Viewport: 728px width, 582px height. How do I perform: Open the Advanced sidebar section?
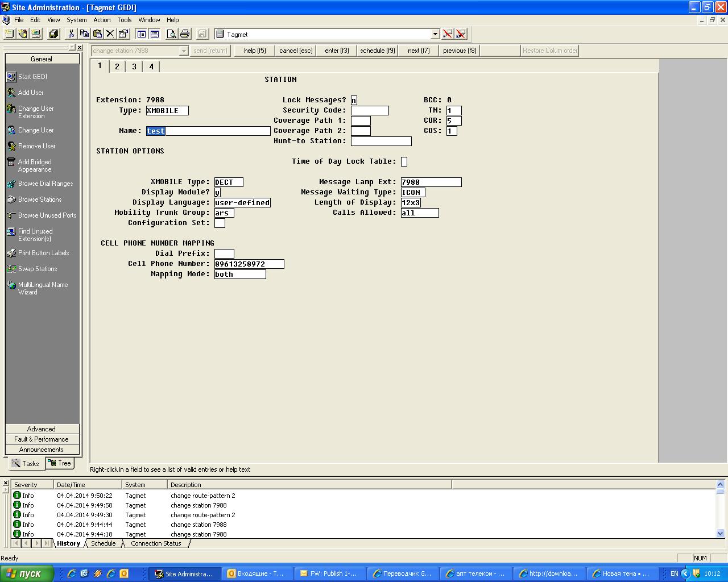[x=42, y=429]
